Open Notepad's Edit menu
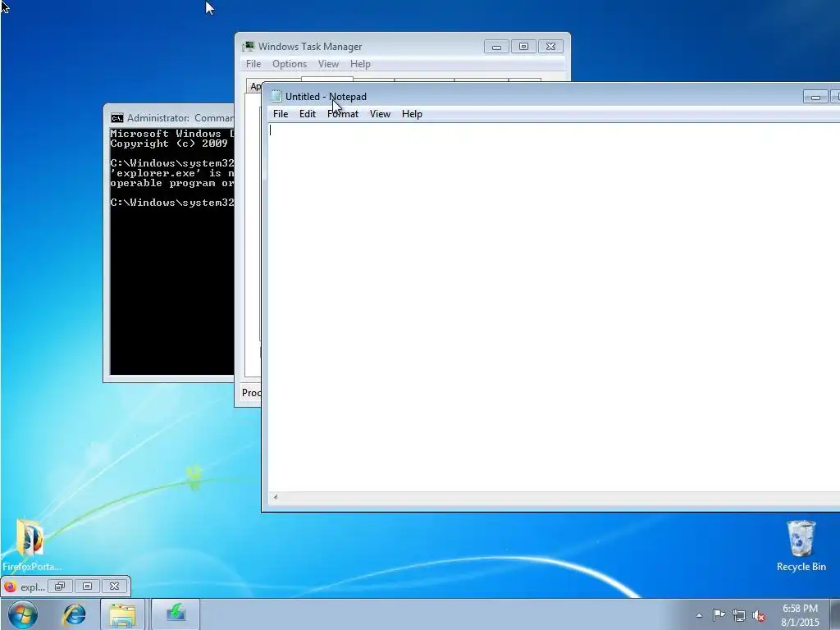840x630 pixels. 307,113
